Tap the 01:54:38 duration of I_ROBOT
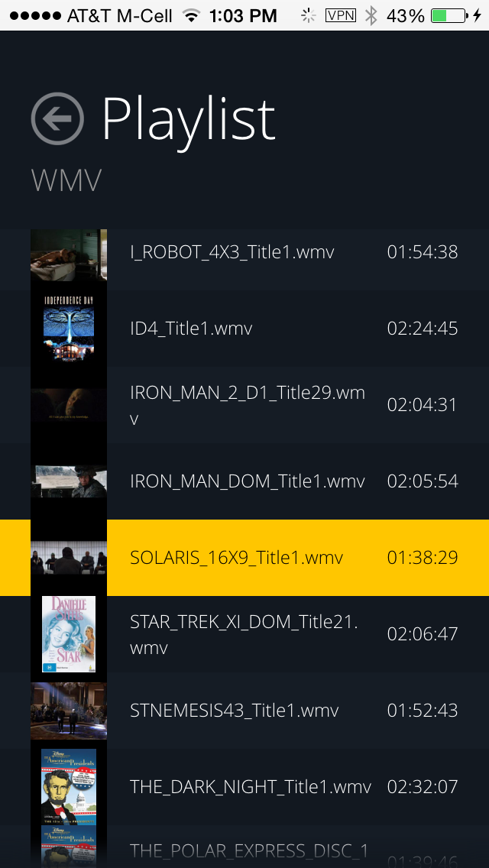Image resolution: width=489 pixels, height=868 pixels. click(x=423, y=252)
